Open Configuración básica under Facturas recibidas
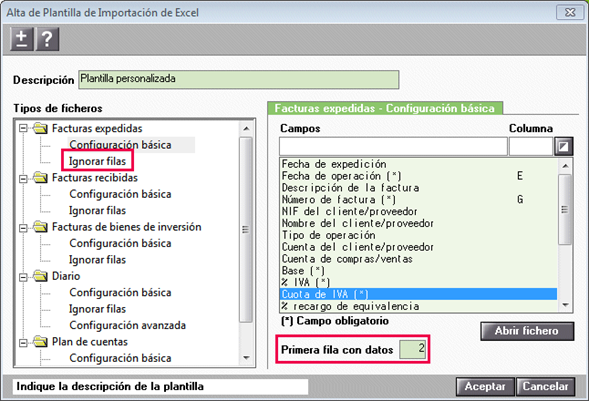Screen dimensions: 589x401 click(120, 194)
